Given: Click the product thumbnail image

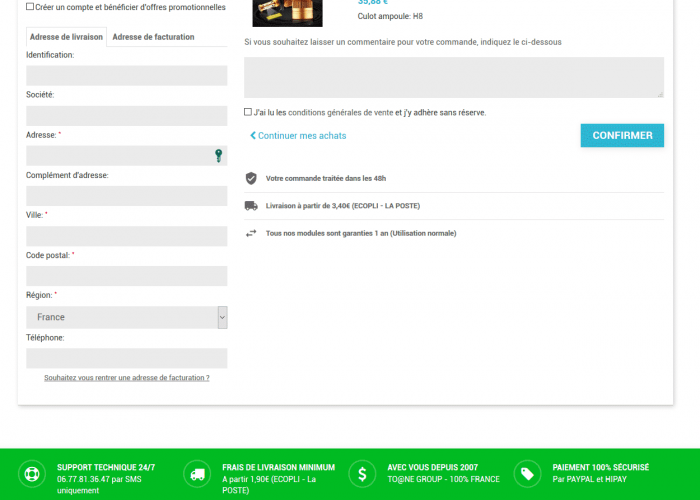Looking at the screenshot, I should pos(288,13).
